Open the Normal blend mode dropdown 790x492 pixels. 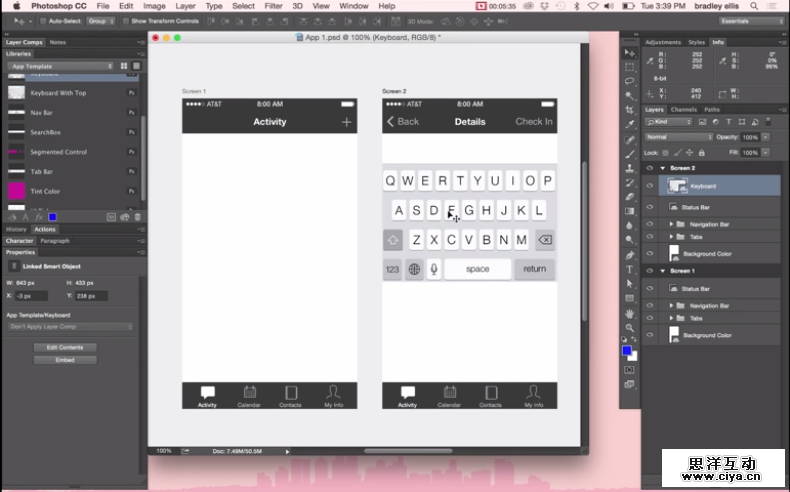pyautogui.click(x=676, y=136)
